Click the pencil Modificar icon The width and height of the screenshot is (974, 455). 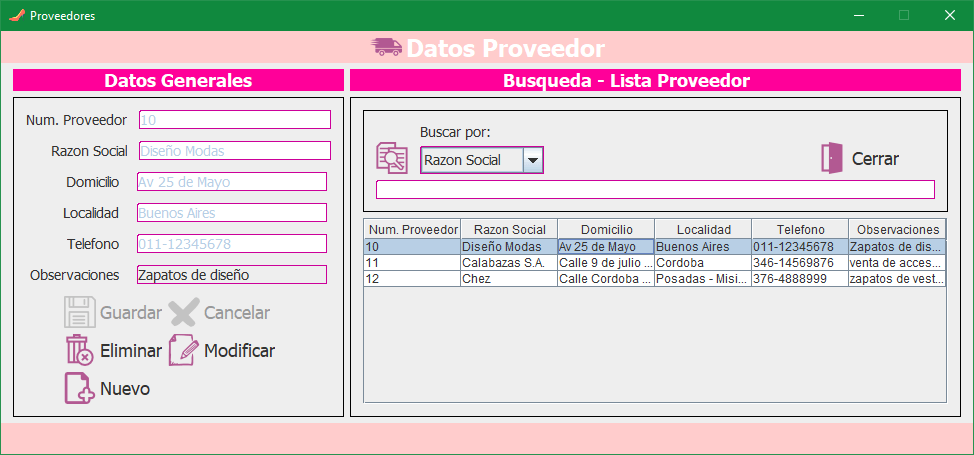tap(184, 350)
